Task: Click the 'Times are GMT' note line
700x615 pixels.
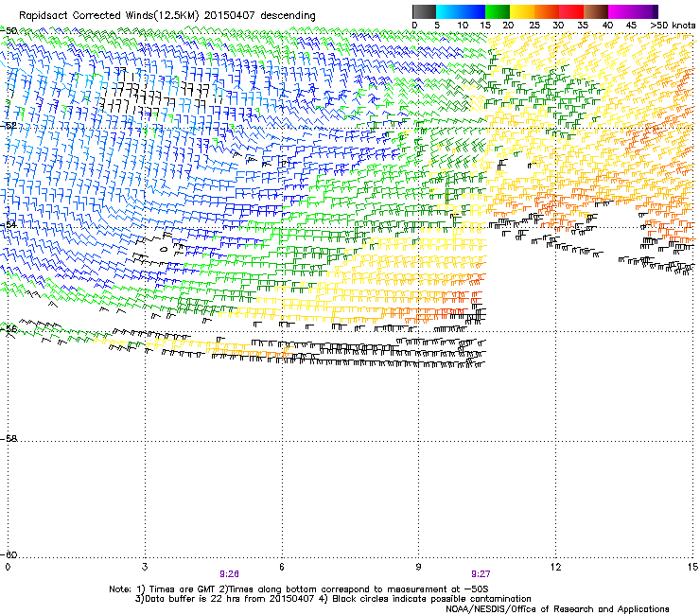Action: 299,589
